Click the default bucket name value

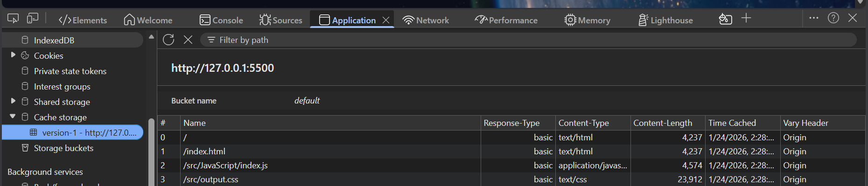tap(307, 100)
